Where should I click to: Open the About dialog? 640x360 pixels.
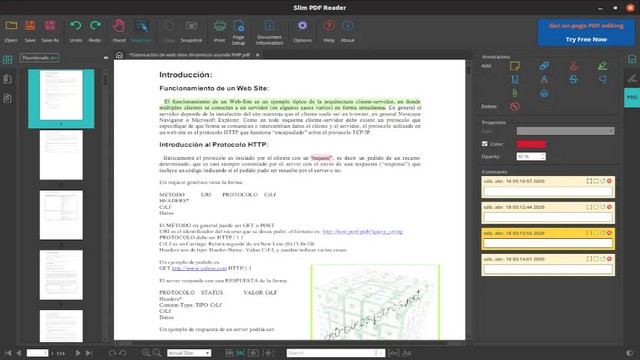[x=347, y=31]
